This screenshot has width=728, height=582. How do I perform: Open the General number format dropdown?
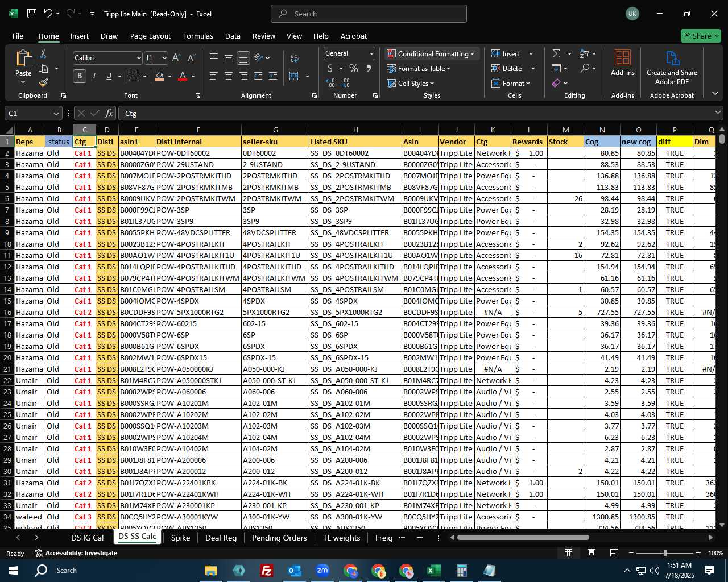coord(371,53)
